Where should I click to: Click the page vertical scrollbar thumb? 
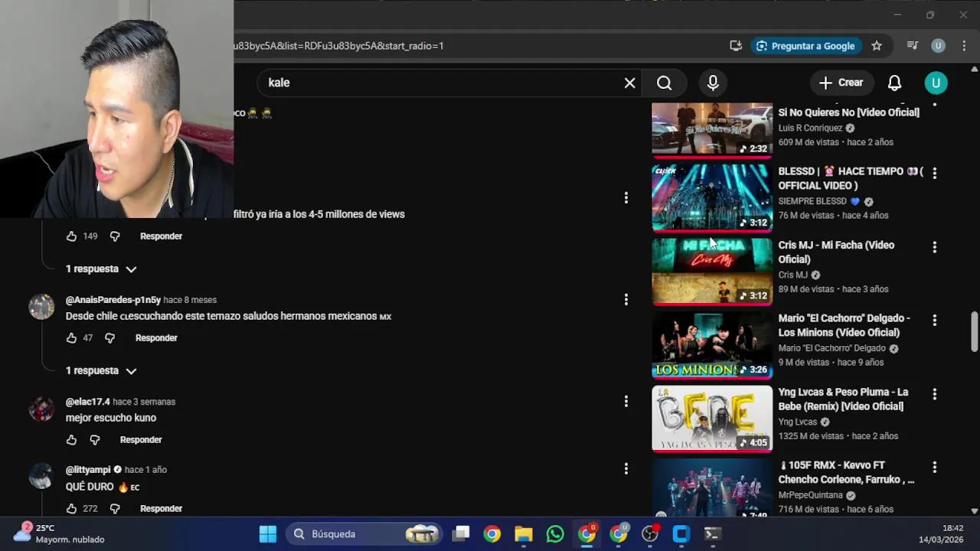974,331
